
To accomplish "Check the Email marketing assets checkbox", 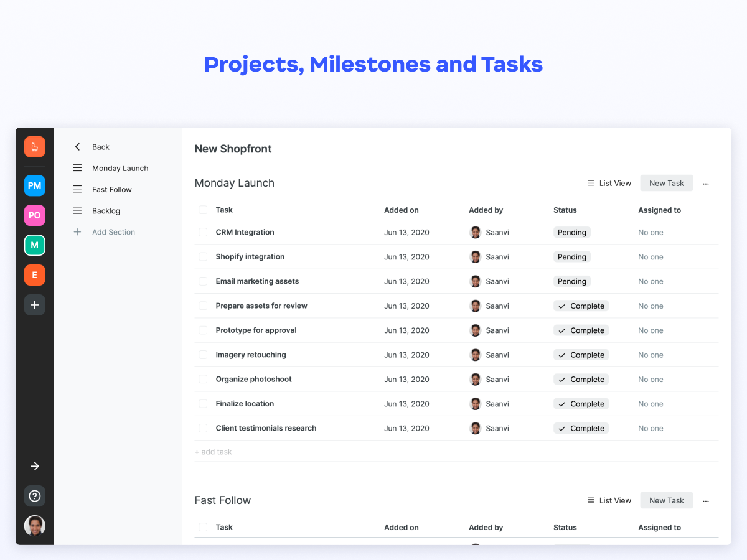I will [x=203, y=281].
